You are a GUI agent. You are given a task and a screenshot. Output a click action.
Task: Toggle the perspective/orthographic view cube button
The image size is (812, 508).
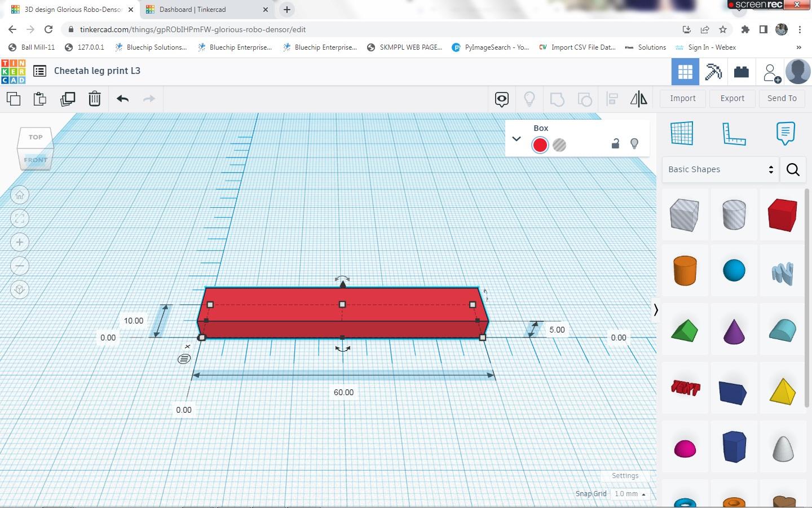[x=20, y=290]
